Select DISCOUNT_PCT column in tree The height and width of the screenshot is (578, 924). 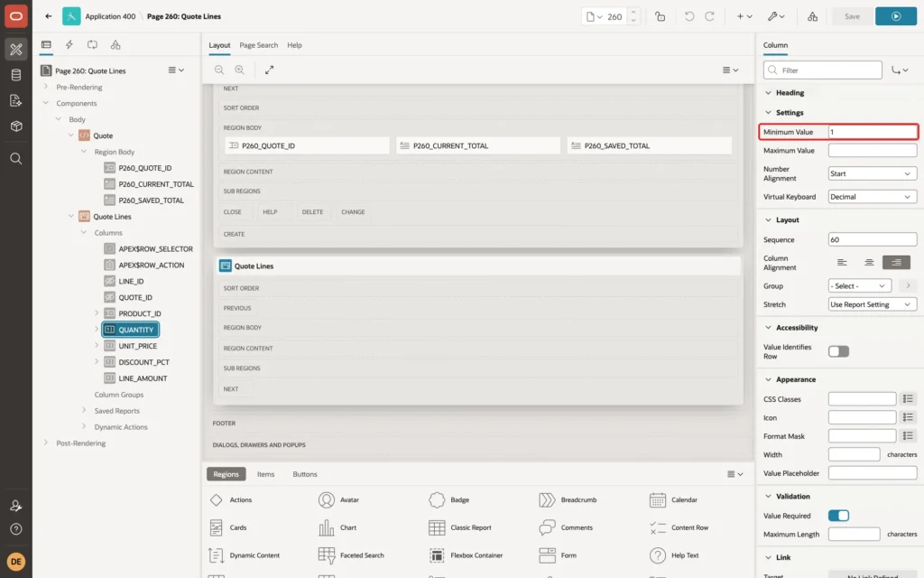click(143, 362)
